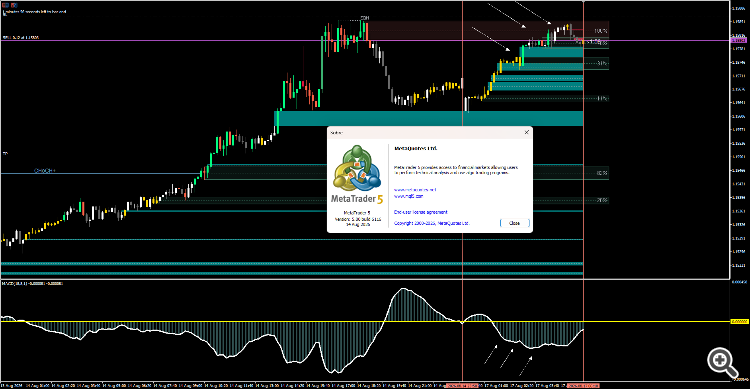The height and width of the screenshot is (389, 750).
Task: Open the www.mql5.com link
Action: tap(408, 196)
